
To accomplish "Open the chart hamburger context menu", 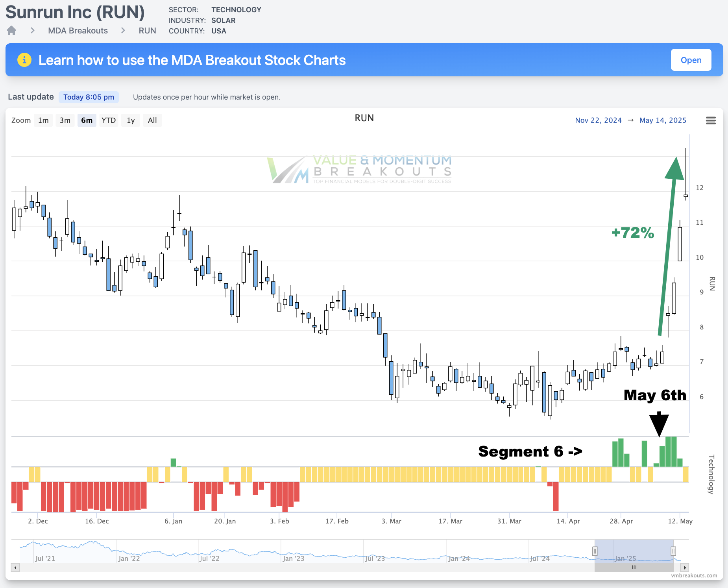I will click(x=711, y=120).
